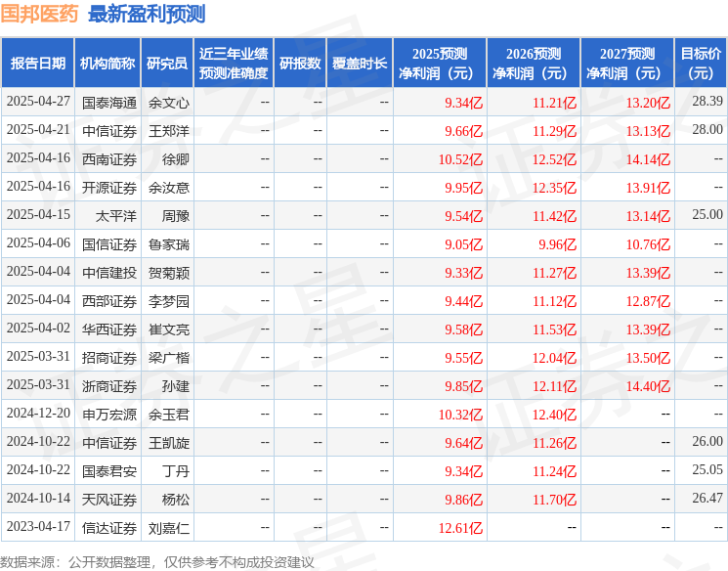This screenshot has width=728, height=571.
Task: Click the 研报数 column header
Action: click(x=300, y=64)
